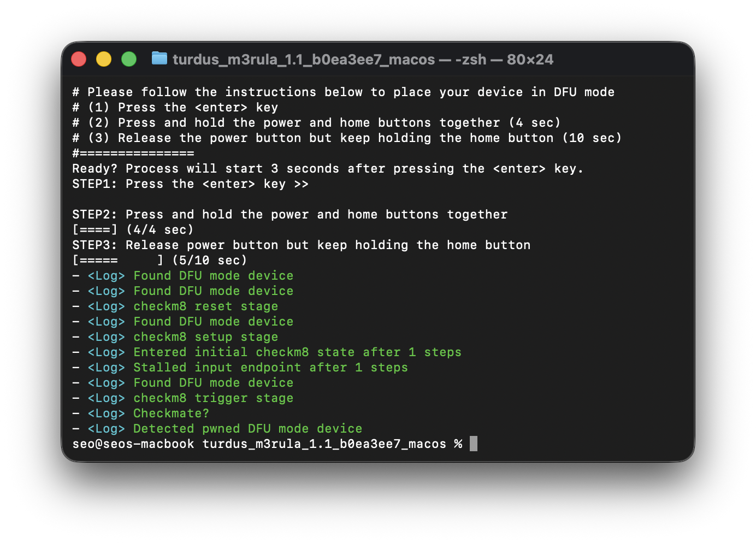The image size is (756, 543).
Task: Minimize the terminal using the yellow button
Action: point(104,59)
